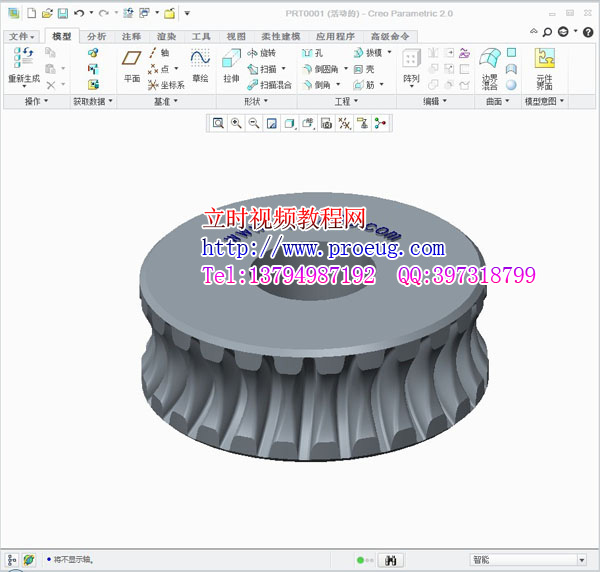Click the Repaint icon in graphics toolbar

click(272, 123)
